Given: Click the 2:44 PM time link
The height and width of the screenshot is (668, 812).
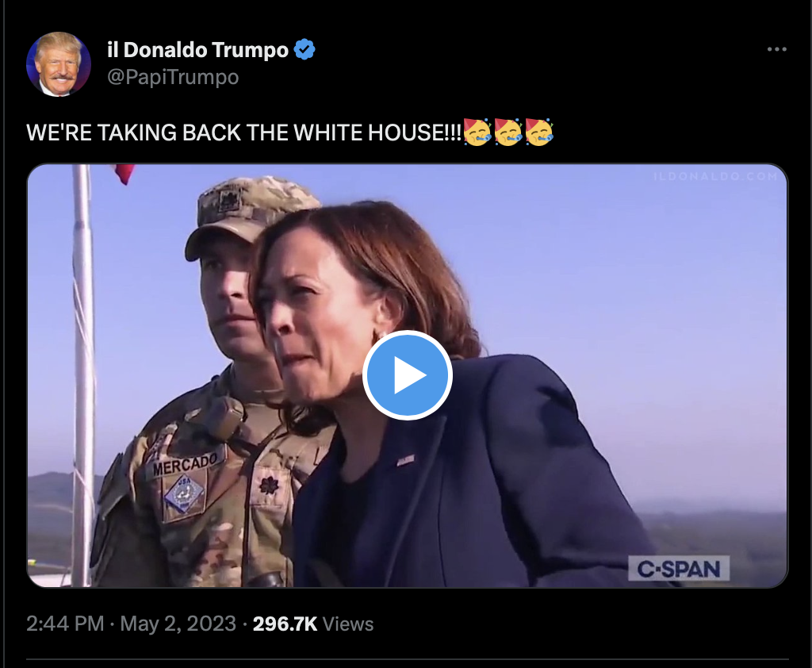Looking at the screenshot, I should tap(65, 624).
